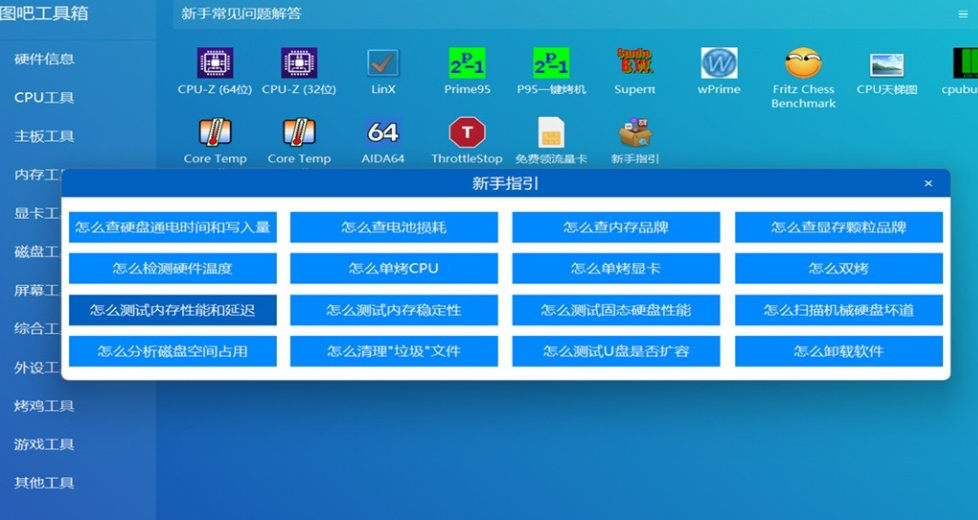This screenshot has width=978, height=520.
Task: Start P95一键烤机 icon
Action: pyautogui.click(x=551, y=63)
